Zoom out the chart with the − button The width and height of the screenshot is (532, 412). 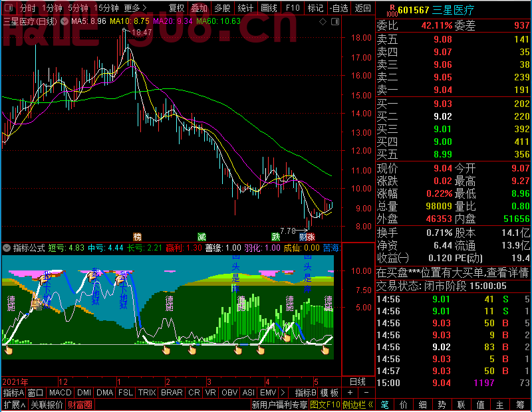coord(366,393)
